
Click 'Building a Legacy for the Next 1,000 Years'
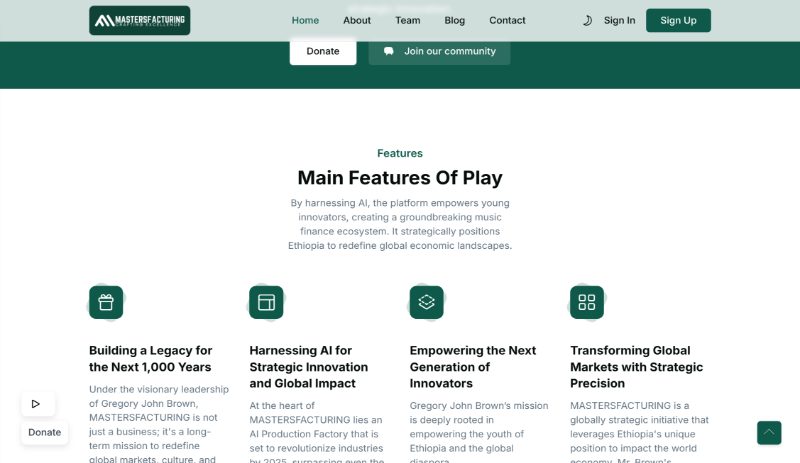point(151,359)
